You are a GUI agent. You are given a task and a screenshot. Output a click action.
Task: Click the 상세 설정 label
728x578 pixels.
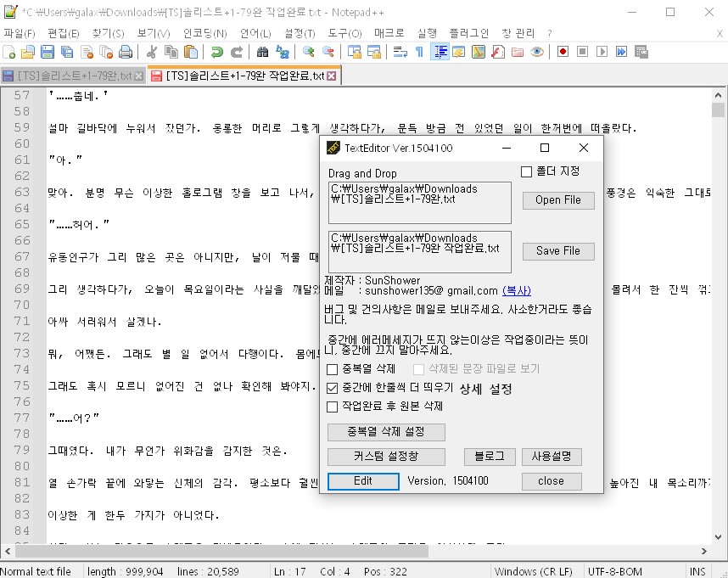(485, 389)
